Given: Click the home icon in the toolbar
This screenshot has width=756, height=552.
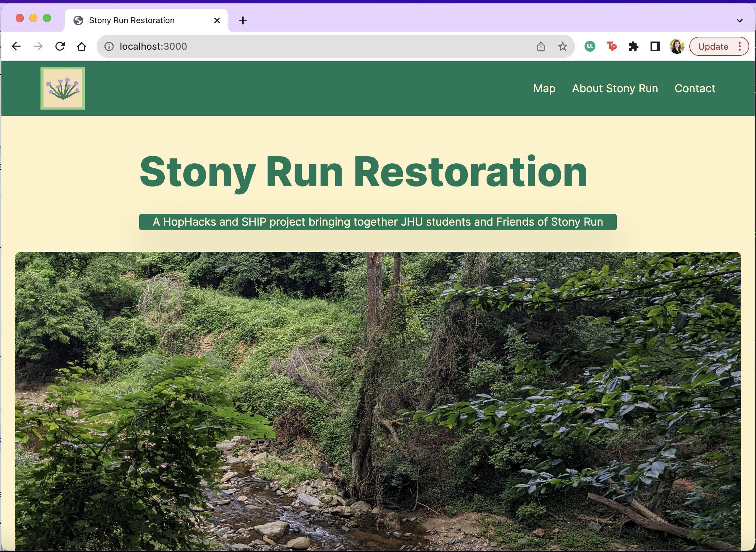Looking at the screenshot, I should point(82,46).
